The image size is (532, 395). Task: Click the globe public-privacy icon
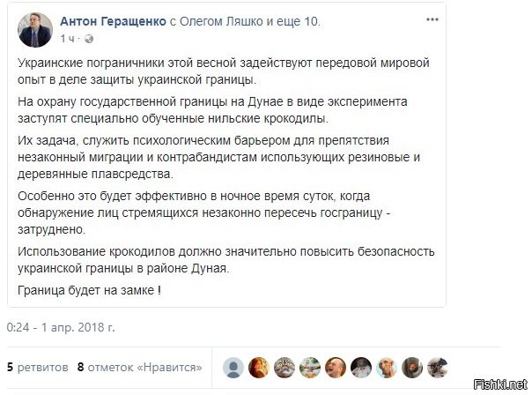89,39
